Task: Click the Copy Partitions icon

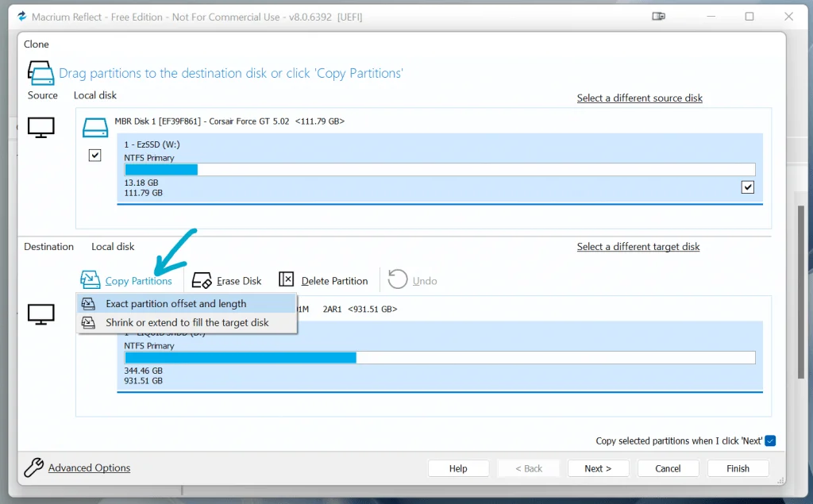Action: tap(91, 280)
